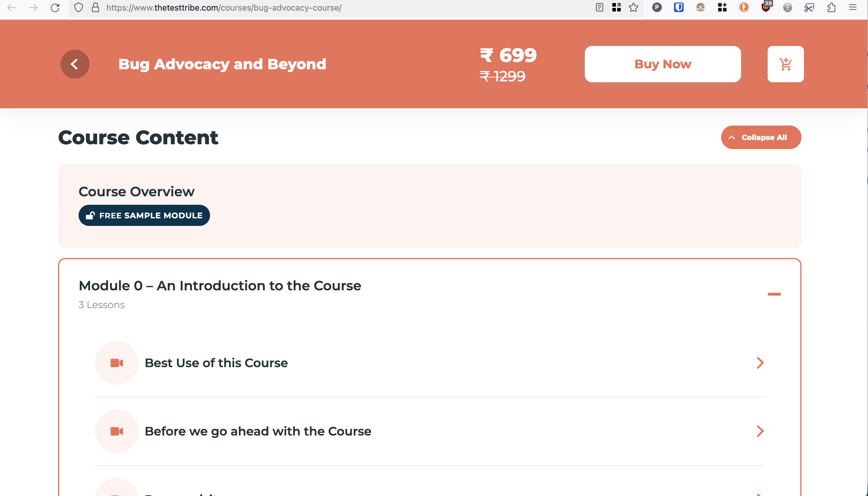
Task: Toggle reader view icon in address bar
Action: tap(599, 8)
